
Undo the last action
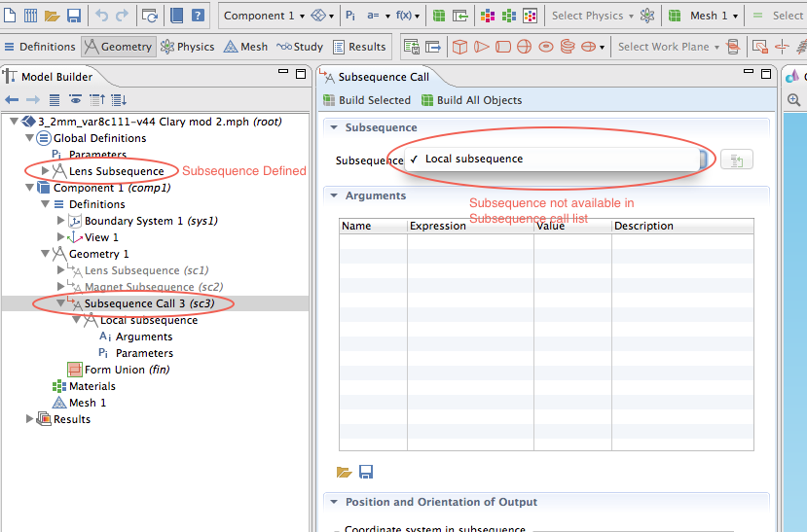click(x=102, y=16)
